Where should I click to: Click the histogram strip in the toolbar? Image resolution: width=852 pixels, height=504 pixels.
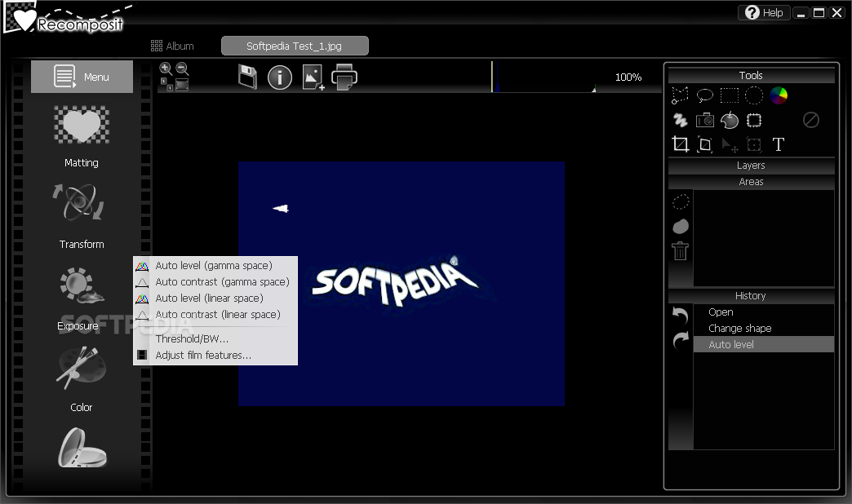(544, 77)
